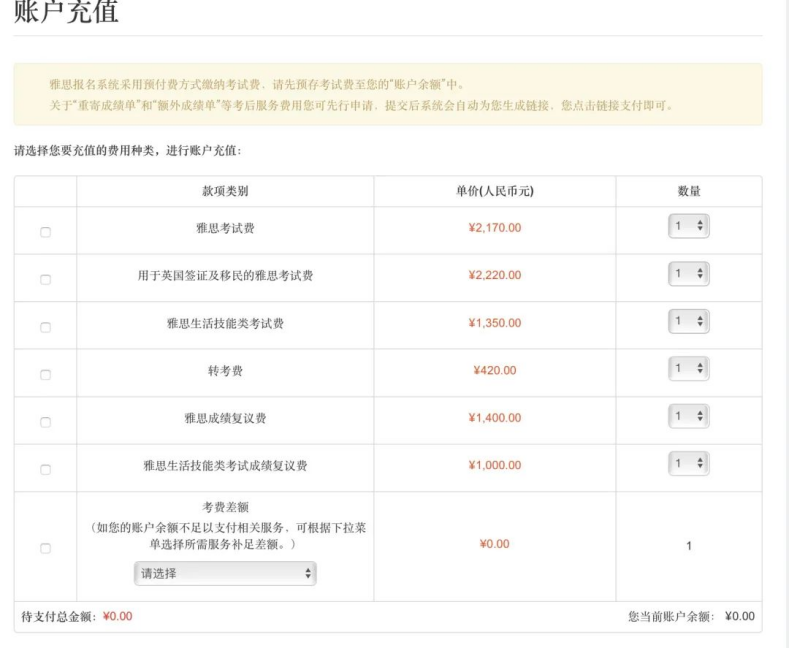Click 待支付总金额 ¥0.00 amount

pos(117,616)
